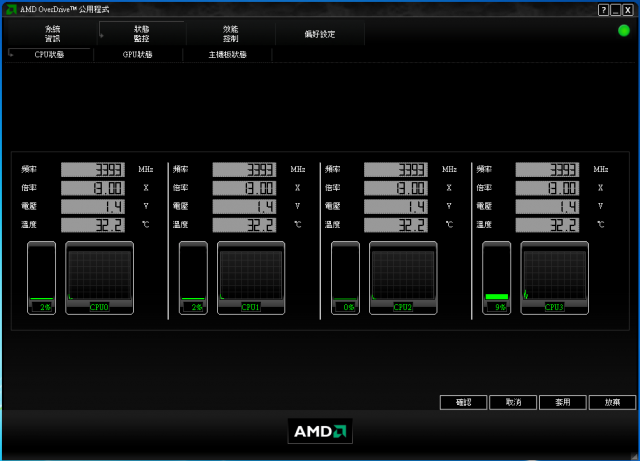This screenshot has height=461, width=640.
Task: Click the CPU1 temperature value field
Action: pyautogui.click(x=244, y=225)
